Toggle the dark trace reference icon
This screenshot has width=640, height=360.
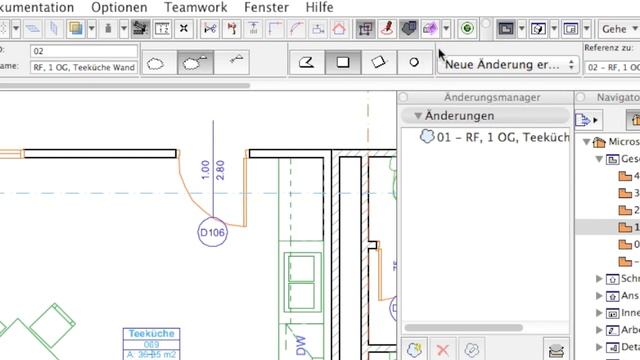[x=409, y=29]
